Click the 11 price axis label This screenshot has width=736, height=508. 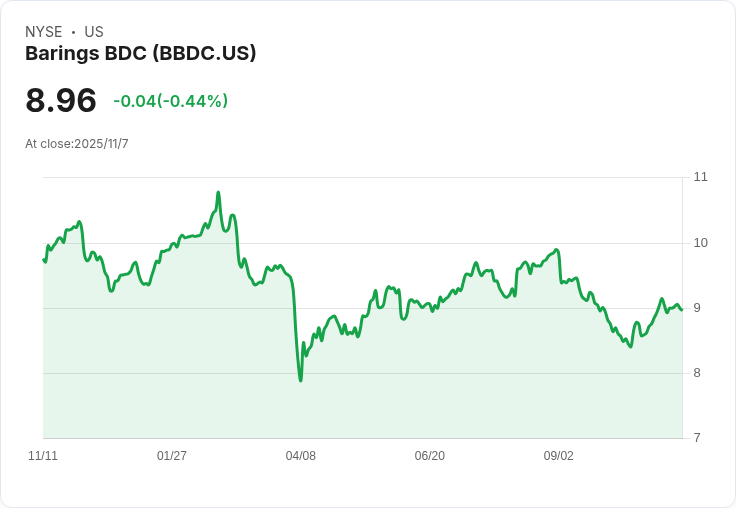700,177
